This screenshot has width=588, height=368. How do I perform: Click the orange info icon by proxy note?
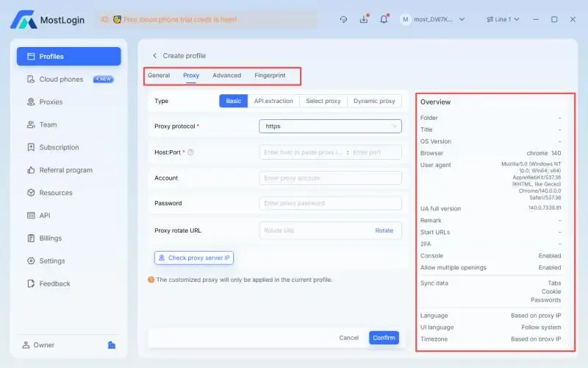(x=151, y=280)
